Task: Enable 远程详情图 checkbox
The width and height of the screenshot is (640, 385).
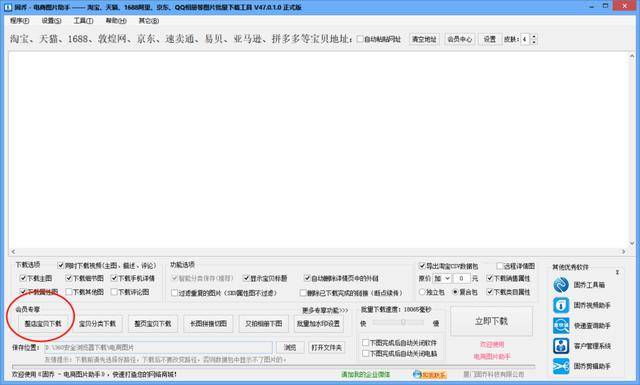Action: 499,266
